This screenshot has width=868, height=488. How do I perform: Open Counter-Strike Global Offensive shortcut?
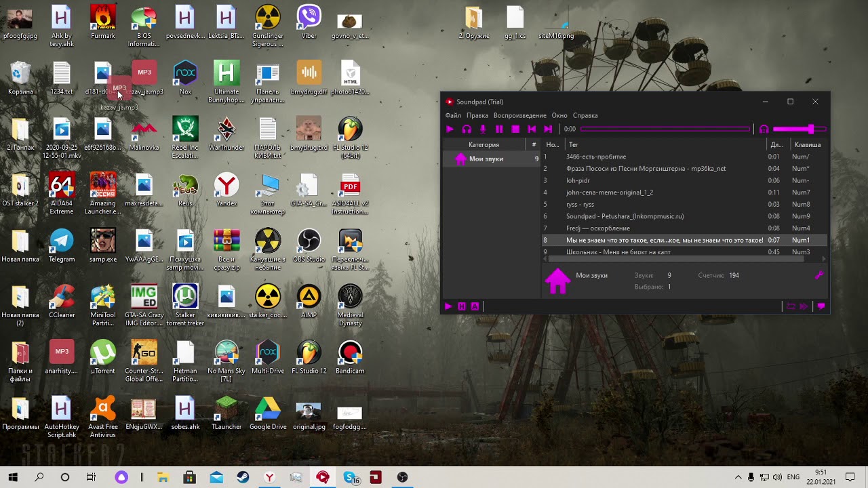coord(144,361)
